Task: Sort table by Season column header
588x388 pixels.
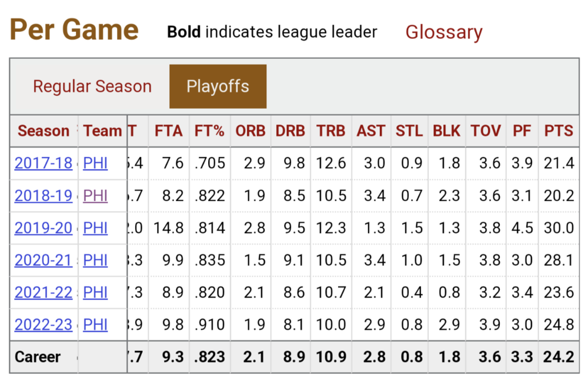Action: (44, 131)
